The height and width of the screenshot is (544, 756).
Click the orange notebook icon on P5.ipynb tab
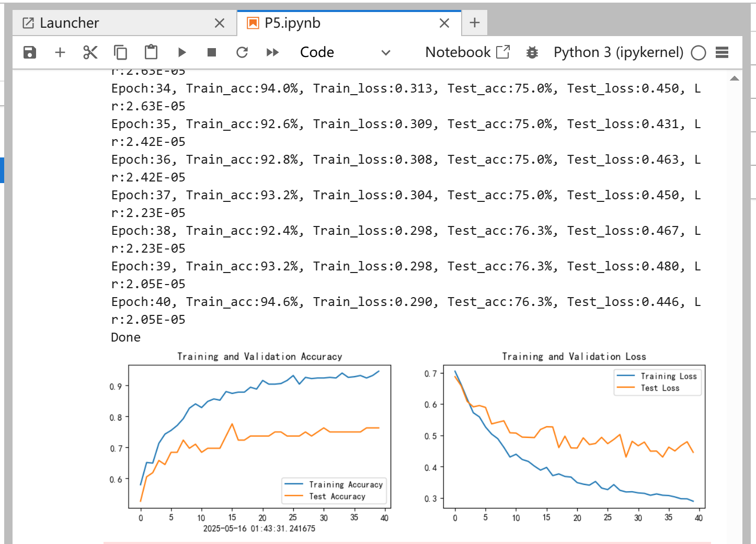(x=253, y=23)
